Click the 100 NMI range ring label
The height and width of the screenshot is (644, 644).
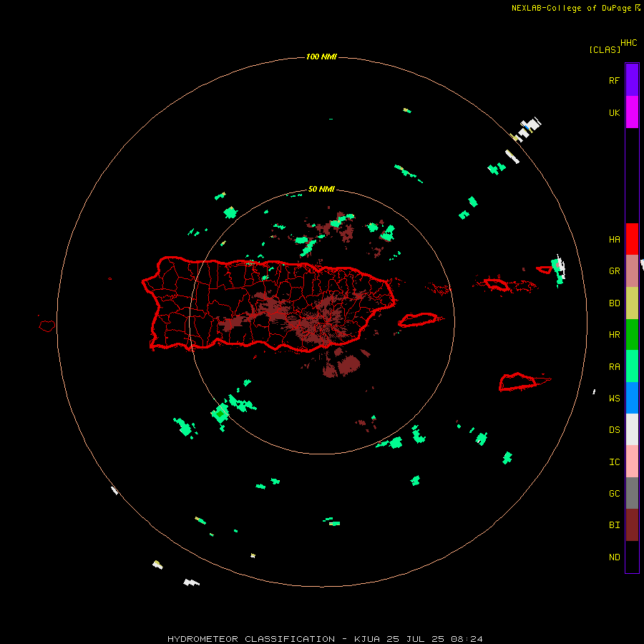(x=321, y=57)
